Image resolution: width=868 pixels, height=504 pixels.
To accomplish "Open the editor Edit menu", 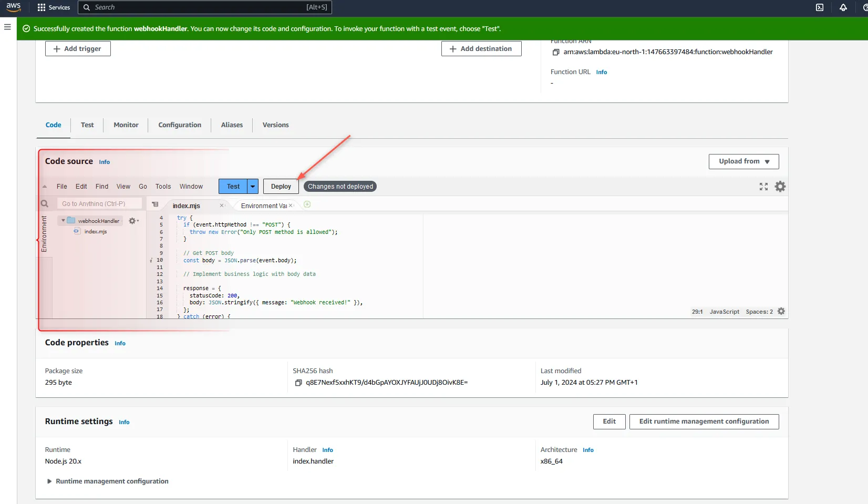I will [x=81, y=187].
